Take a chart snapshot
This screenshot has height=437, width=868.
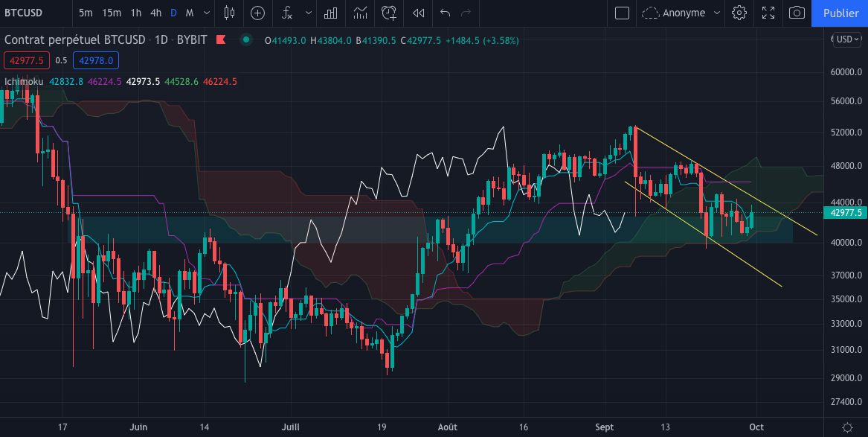pyautogui.click(x=794, y=13)
